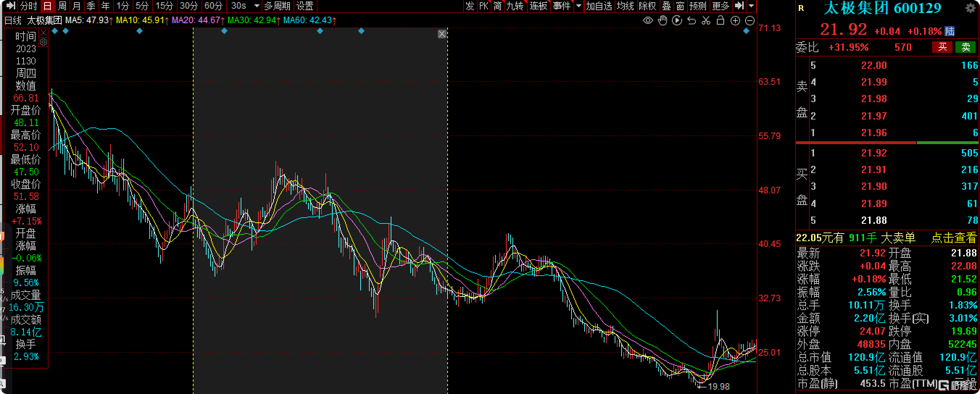The image size is (980, 394).
Task: Select the scissors cut tool
Action: pos(706,21)
